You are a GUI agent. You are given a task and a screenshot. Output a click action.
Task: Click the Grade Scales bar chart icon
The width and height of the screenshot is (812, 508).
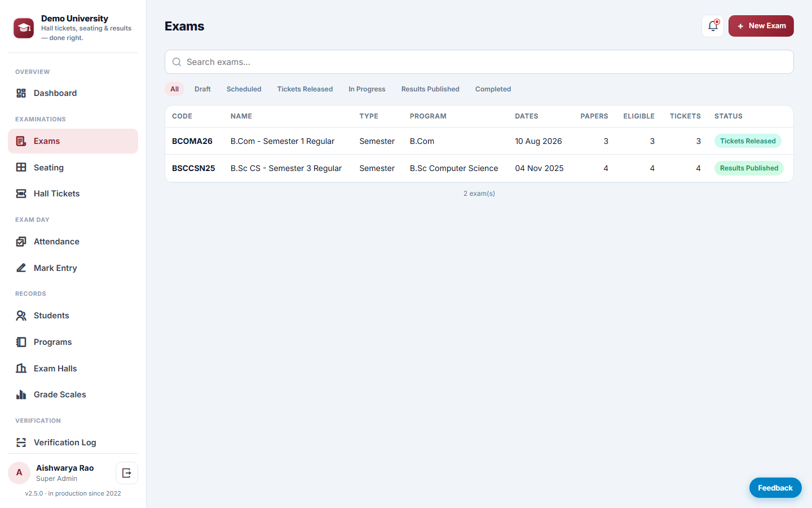(x=21, y=395)
